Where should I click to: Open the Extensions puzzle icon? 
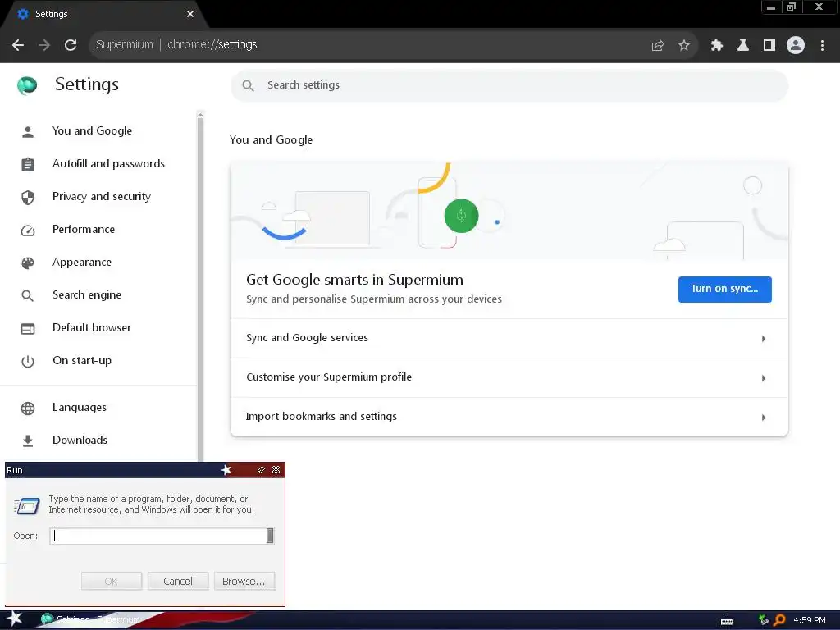pyautogui.click(x=717, y=45)
